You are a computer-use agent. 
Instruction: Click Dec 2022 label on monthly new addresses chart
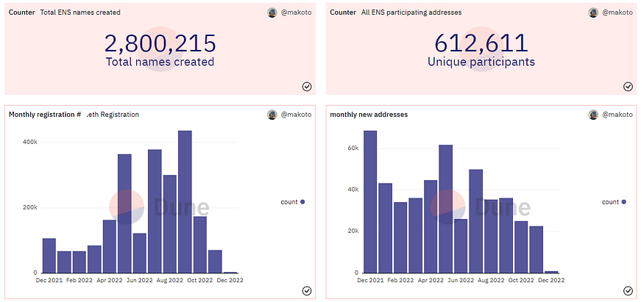point(551,280)
